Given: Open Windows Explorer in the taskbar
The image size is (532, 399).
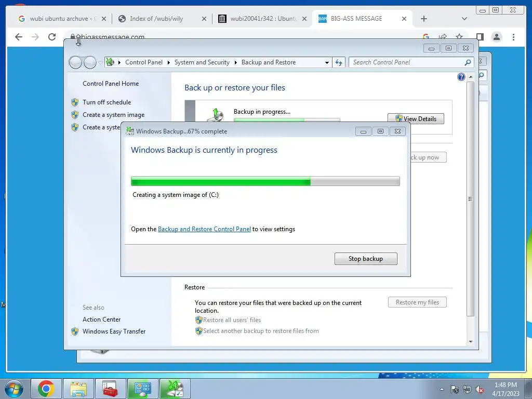Looking at the screenshot, I should click(78, 389).
